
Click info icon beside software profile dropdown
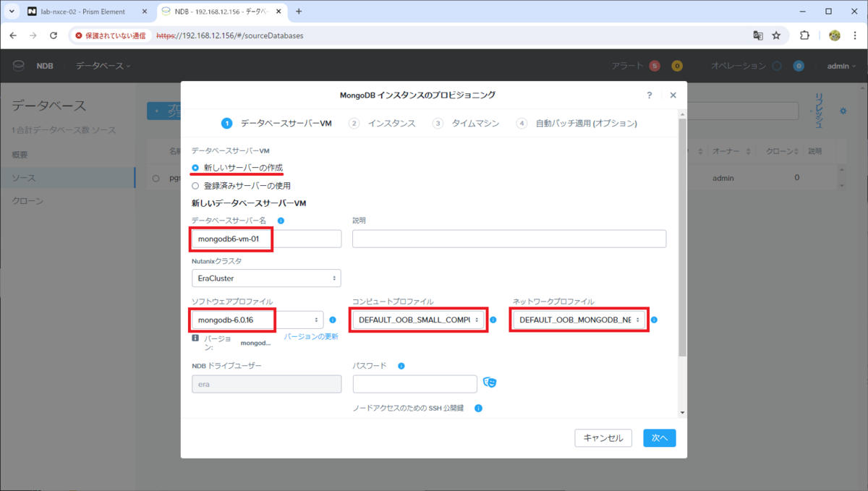pos(333,320)
